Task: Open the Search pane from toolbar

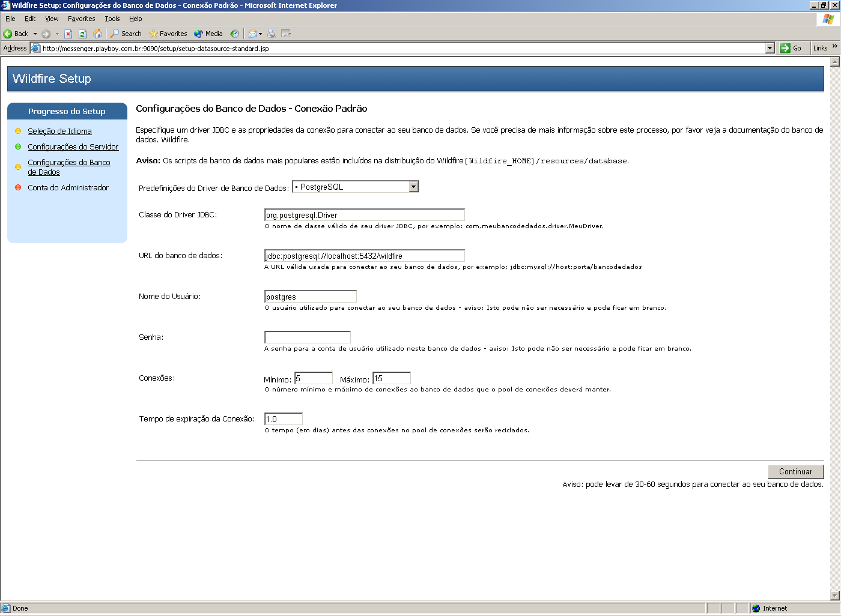Action: click(x=126, y=34)
